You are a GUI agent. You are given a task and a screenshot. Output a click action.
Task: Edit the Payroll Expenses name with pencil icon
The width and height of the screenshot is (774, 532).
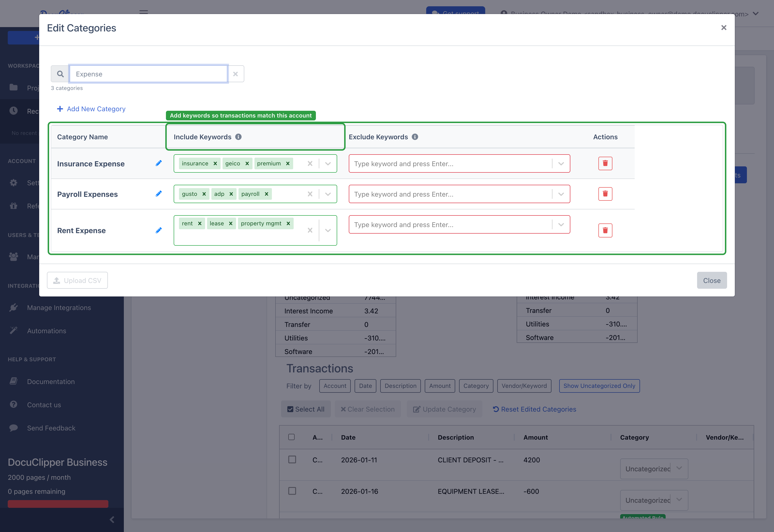pos(159,194)
